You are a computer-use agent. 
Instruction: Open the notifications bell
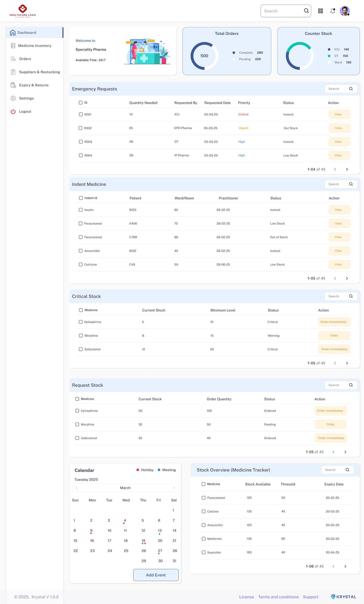pos(333,11)
